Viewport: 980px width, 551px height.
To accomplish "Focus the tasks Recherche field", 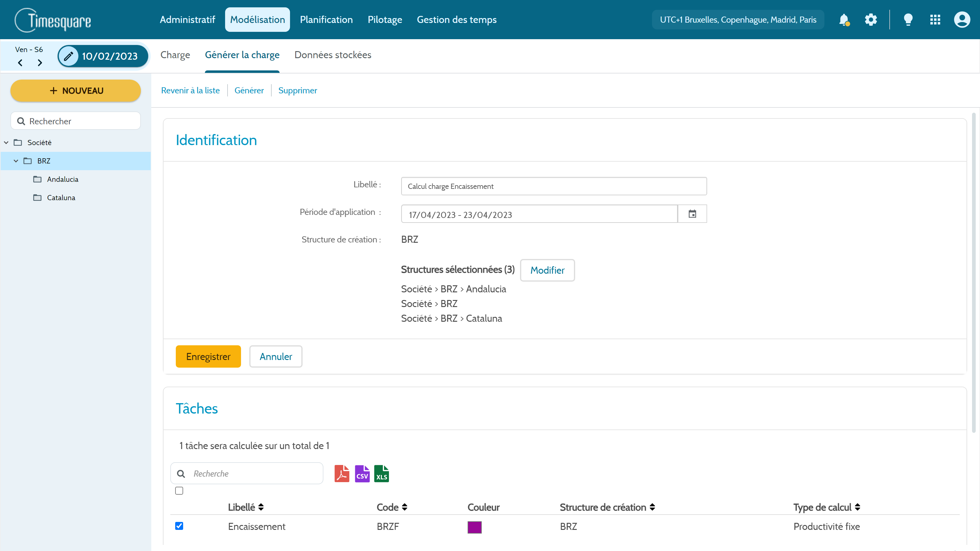I will click(247, 474).
